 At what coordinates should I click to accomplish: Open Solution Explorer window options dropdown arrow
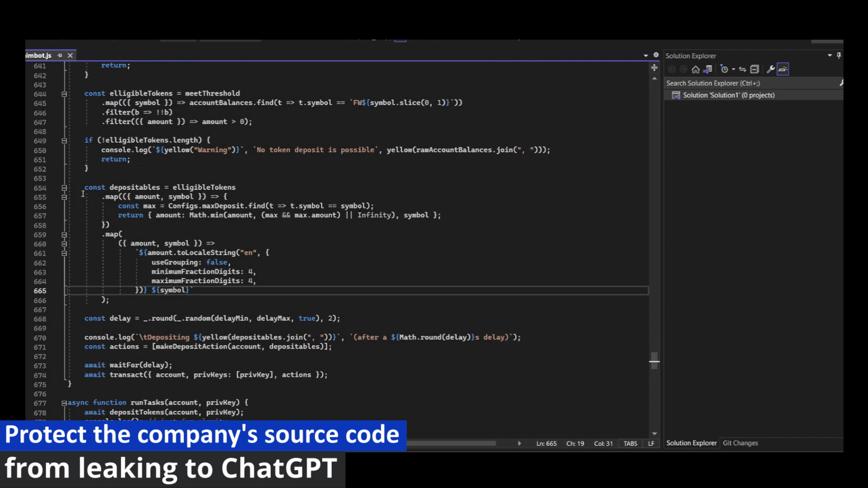(830, 55)
